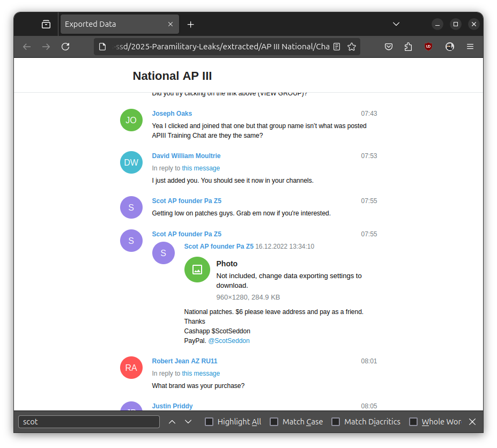Enable Match Diacritics checkbox
This screenshot has width=497, height=448.
(336, 422)
